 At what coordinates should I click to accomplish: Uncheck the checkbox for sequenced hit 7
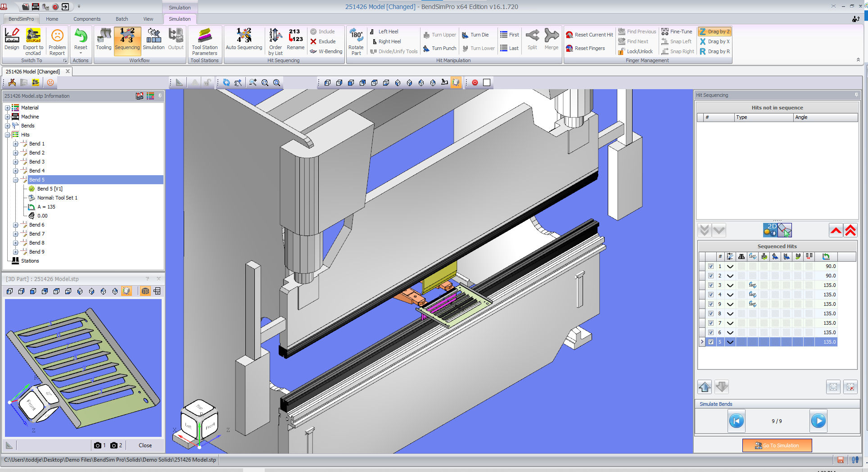coord(711,323)
